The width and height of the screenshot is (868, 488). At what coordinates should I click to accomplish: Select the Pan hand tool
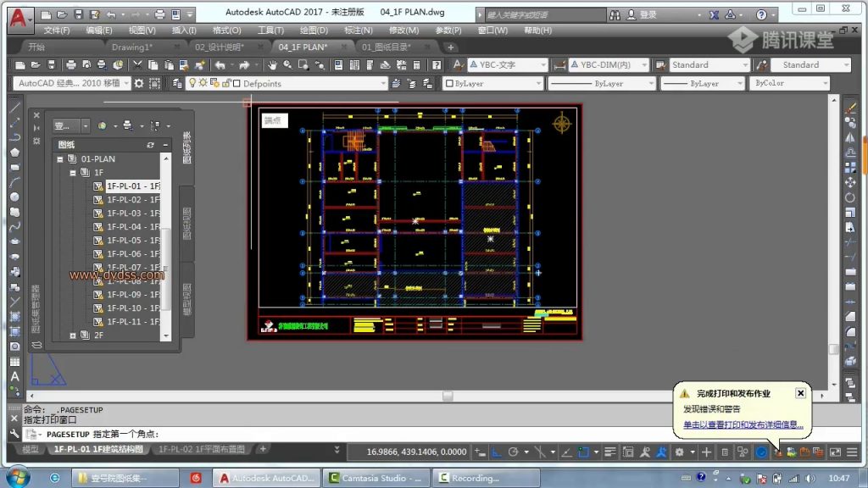[272, 65]
